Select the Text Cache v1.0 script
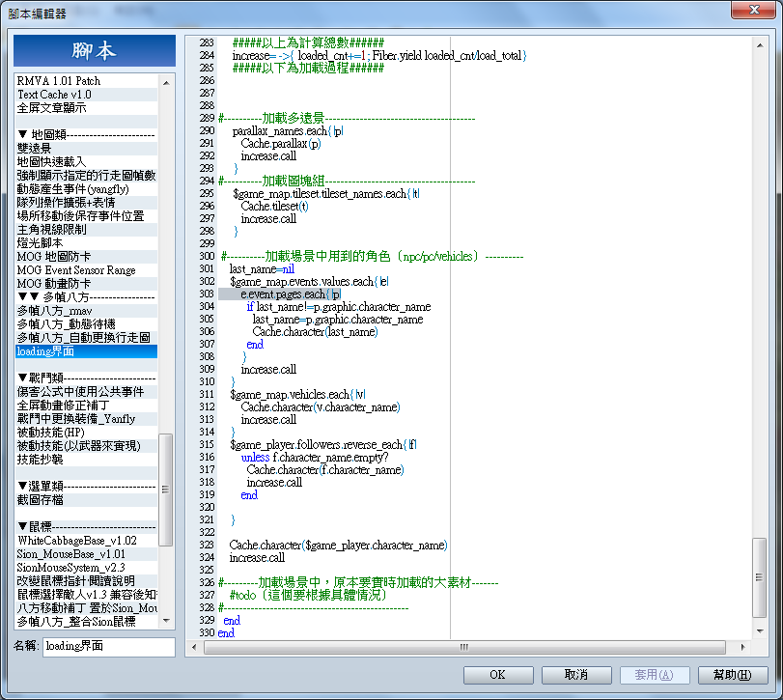This screenshot has height=700, width=783. click(x=86, y=95)
